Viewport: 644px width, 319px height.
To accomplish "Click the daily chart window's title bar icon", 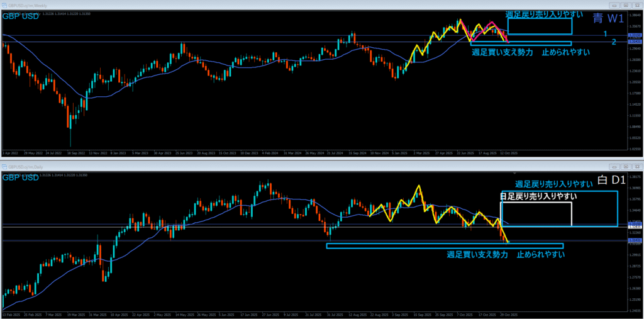I will (4, 165).
